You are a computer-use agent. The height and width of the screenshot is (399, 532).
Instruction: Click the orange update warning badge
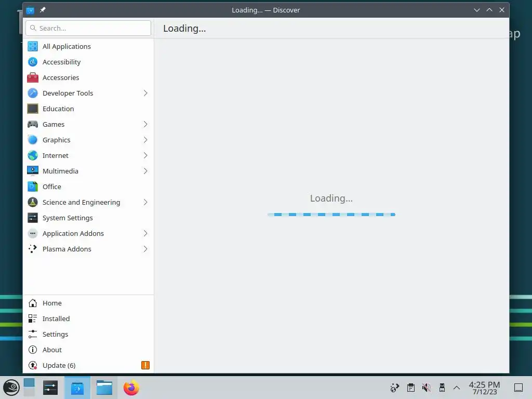click(145, 365)
